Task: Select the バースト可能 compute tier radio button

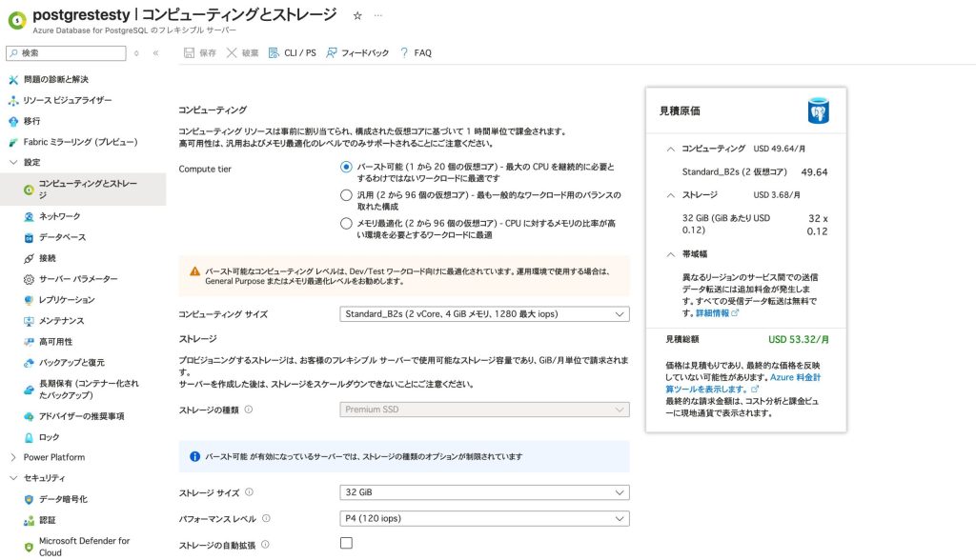Action: [x=346, y=167]
